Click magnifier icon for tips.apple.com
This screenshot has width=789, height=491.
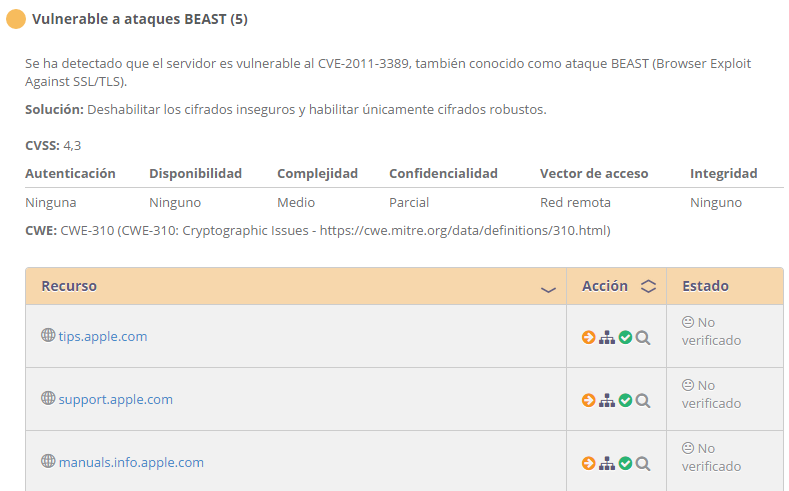[x=643, y=338]
